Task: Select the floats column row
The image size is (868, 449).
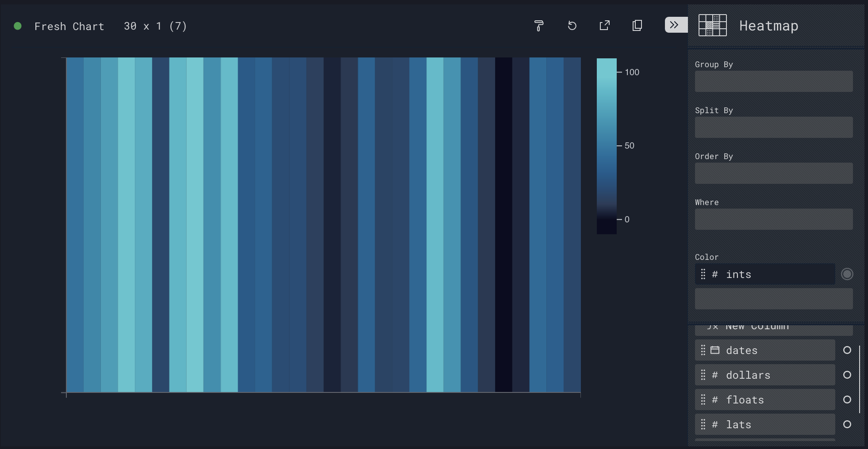Action: pos(765,400)
